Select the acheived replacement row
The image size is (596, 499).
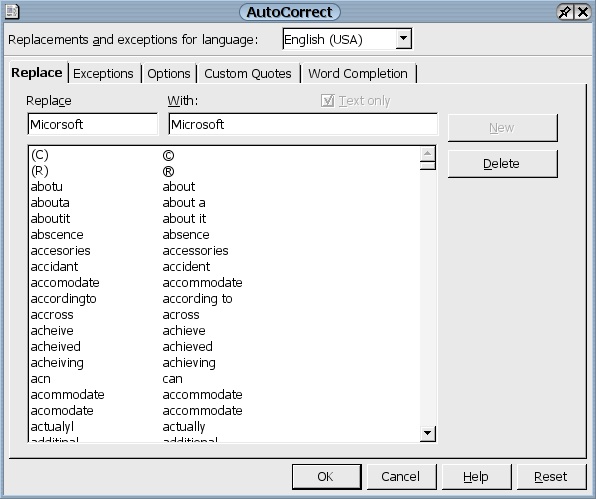[x=225, y=347]
